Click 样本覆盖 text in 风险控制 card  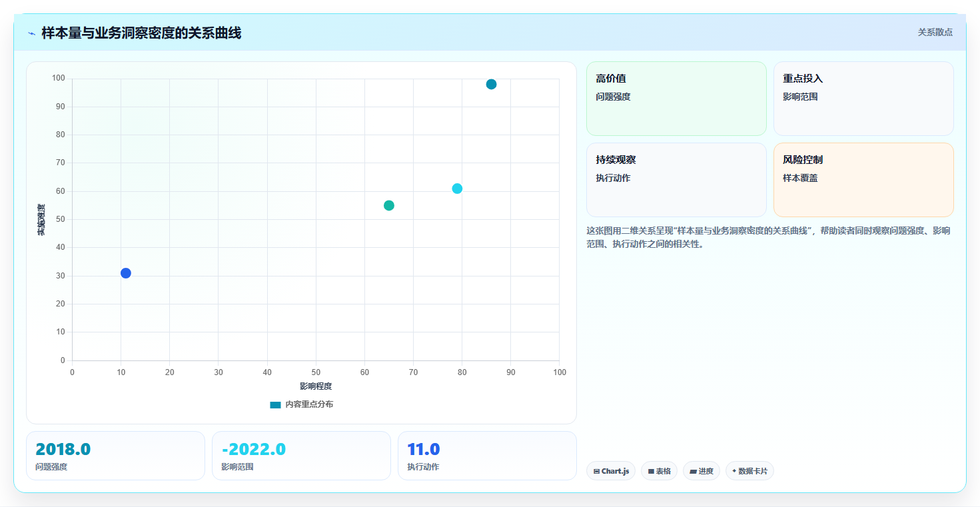pos(800,178)
